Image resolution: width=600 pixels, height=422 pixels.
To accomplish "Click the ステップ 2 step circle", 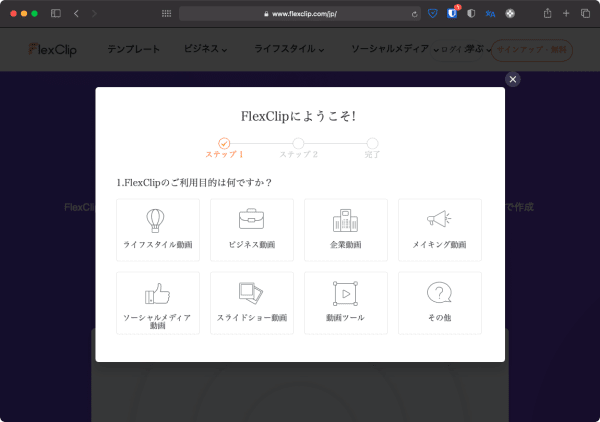I will click(298, 143).
